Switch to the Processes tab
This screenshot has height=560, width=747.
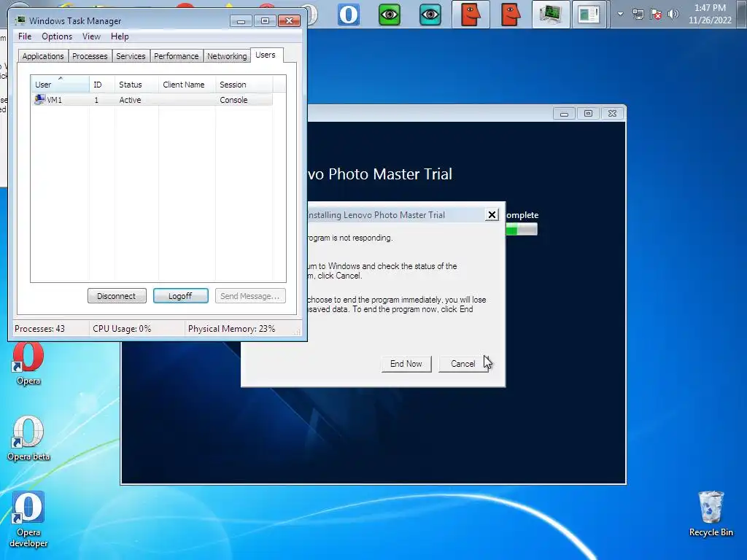(90, 56)
